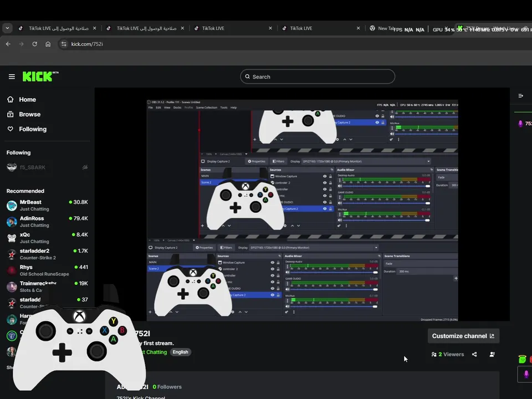Go back with the browser back arrow

[8, 44]
